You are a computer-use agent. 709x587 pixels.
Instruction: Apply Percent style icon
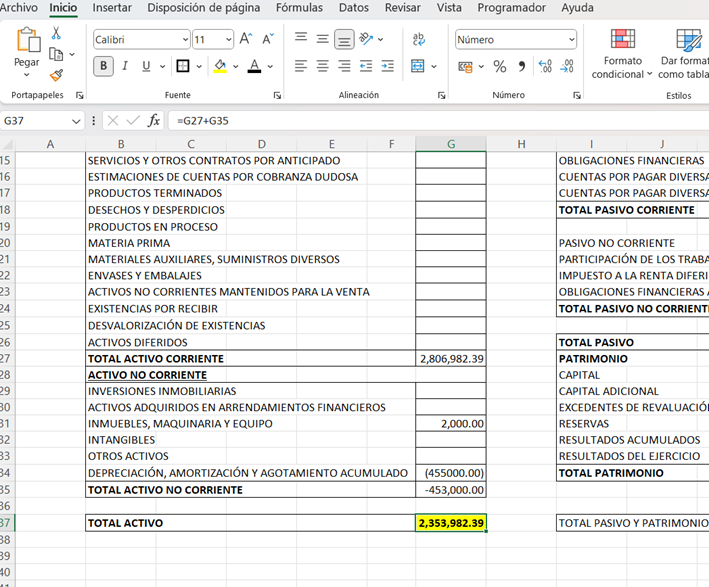500,67
